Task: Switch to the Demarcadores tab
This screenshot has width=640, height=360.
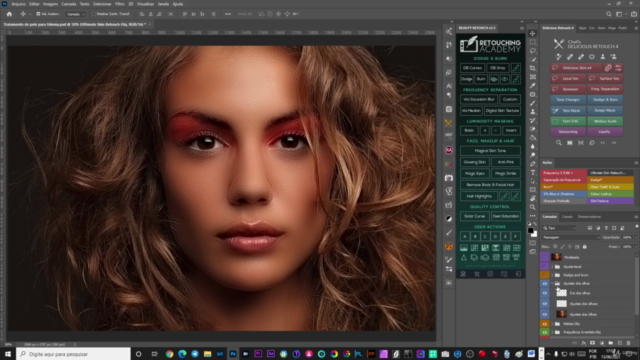Action: click(x=589, y=217)
